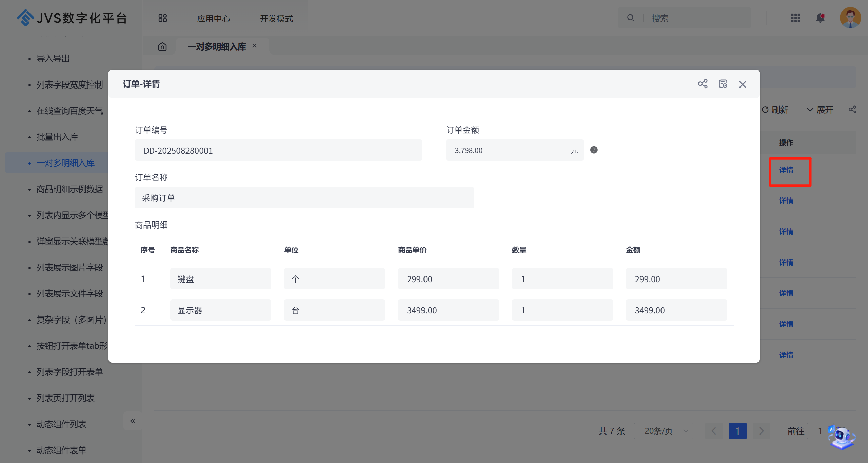868x463 pixels.
Task: Click the JVS数字化平台 logo
Action: (x=72, y=18)
